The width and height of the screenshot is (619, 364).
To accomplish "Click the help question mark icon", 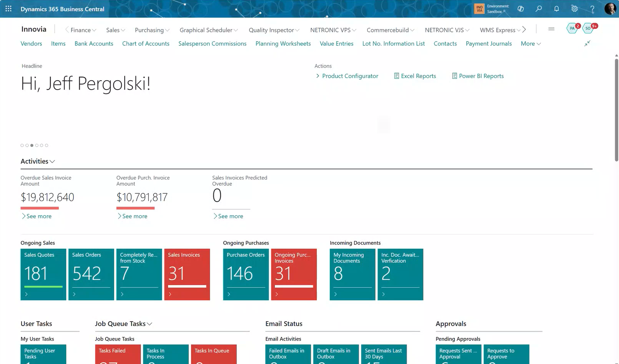I will [592, 8].
